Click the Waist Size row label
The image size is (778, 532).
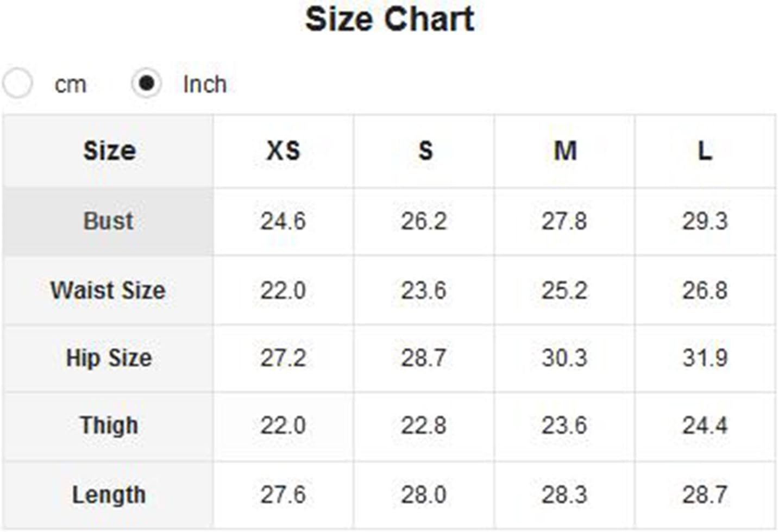coord(109,290)
